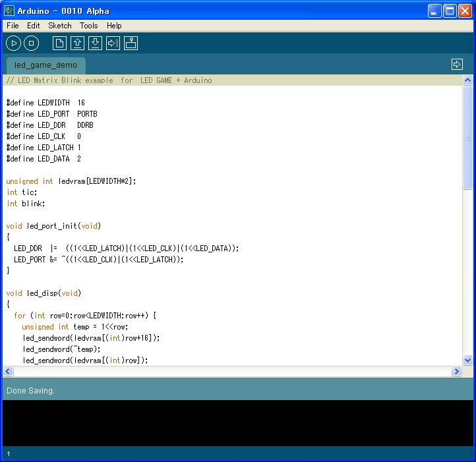
Task: Click the vertical scrollbar up arrow
Action: point(467,80)
